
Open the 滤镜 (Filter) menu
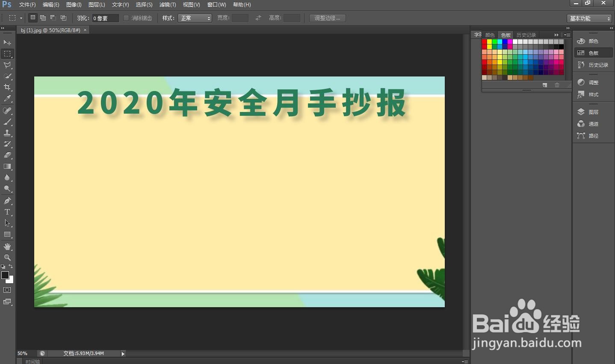click(167, 5)
